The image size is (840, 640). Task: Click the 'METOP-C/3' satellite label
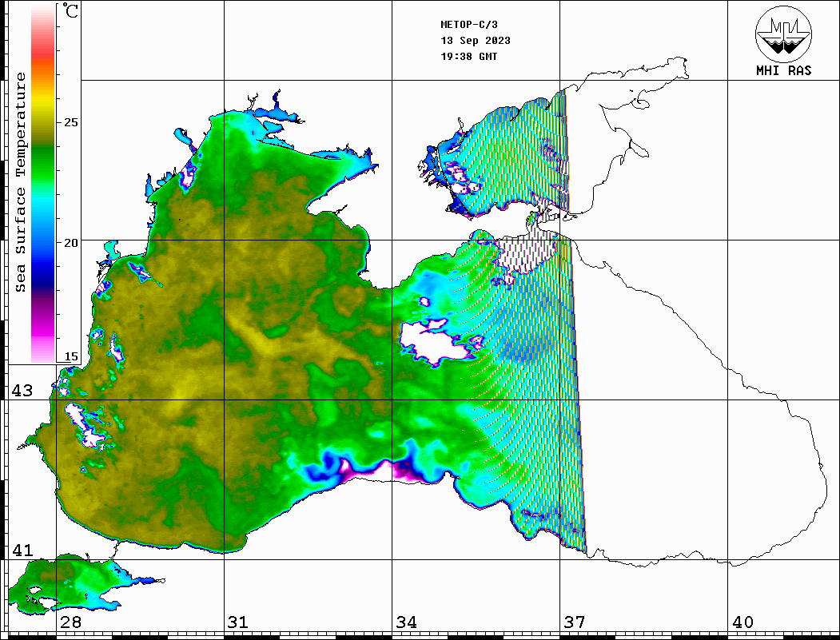469,25
